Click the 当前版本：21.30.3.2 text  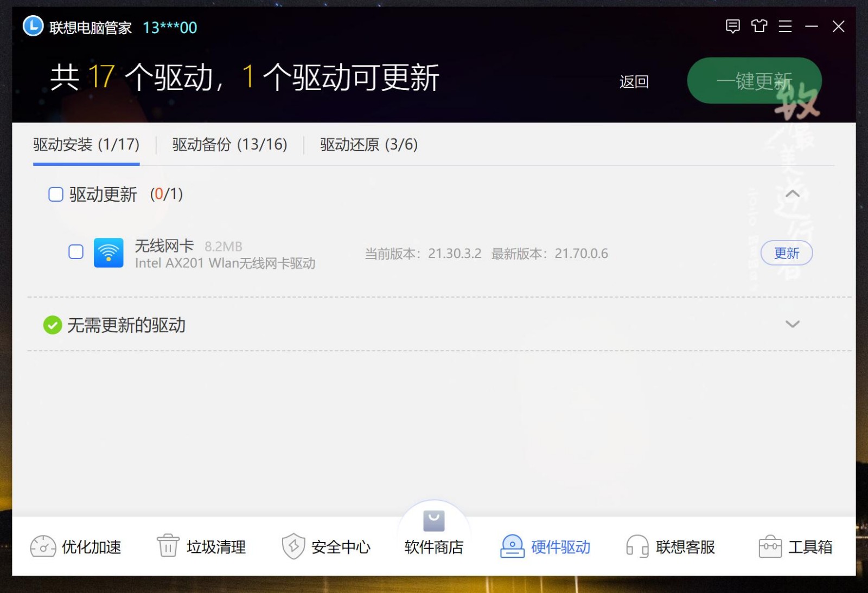423,253
